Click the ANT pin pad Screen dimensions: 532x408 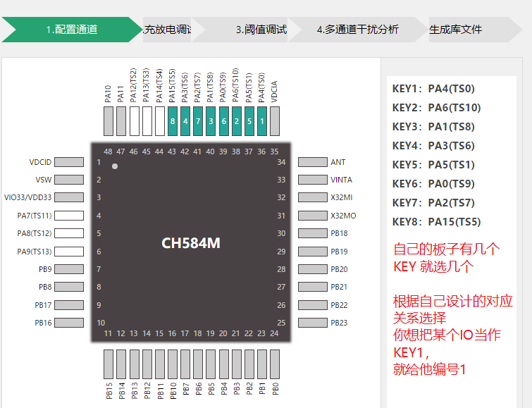pos(313,162)
